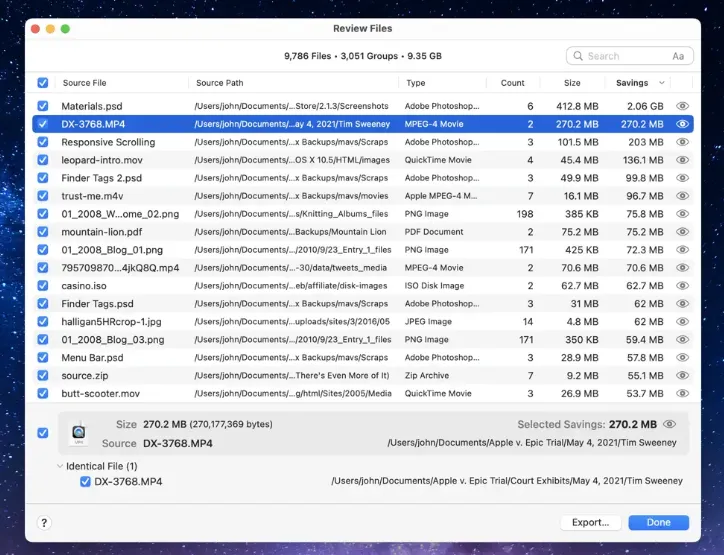Sort by Size column header
Screen dimensions: 724x555
coord(572,83)
